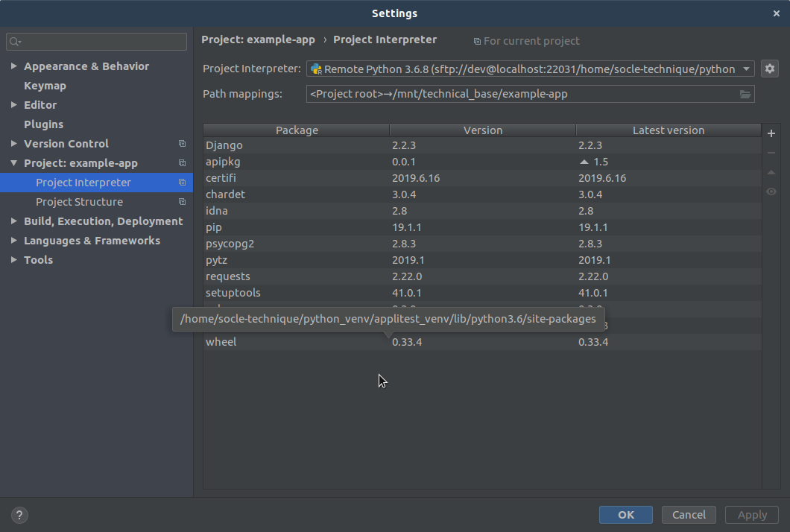Open the Version Control settings page

[66, 144]
